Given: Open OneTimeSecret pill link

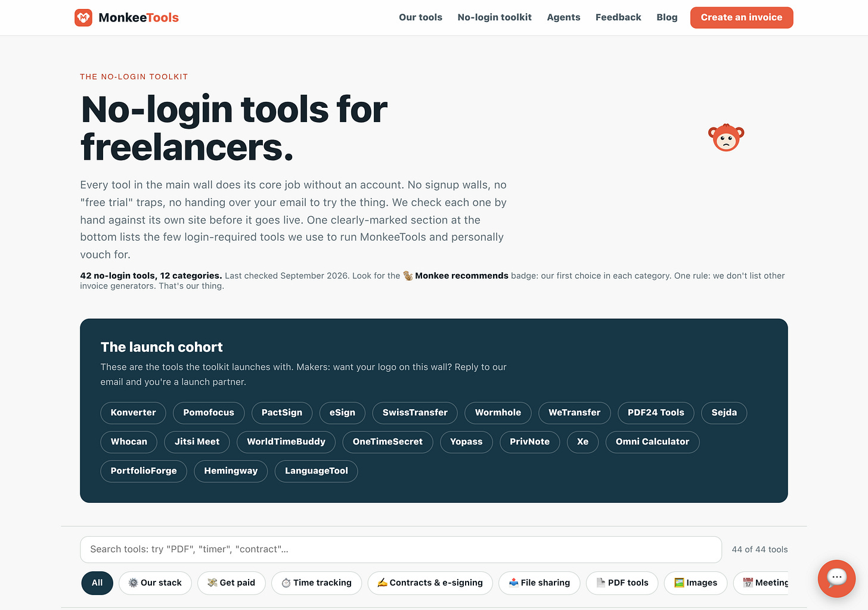Looking at the screenshot, I should (x=387, y=441).
